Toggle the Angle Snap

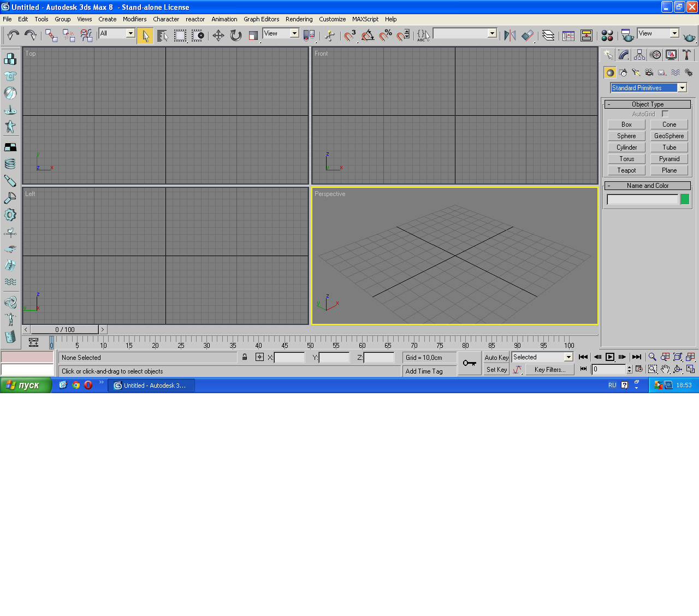point(368,35)
